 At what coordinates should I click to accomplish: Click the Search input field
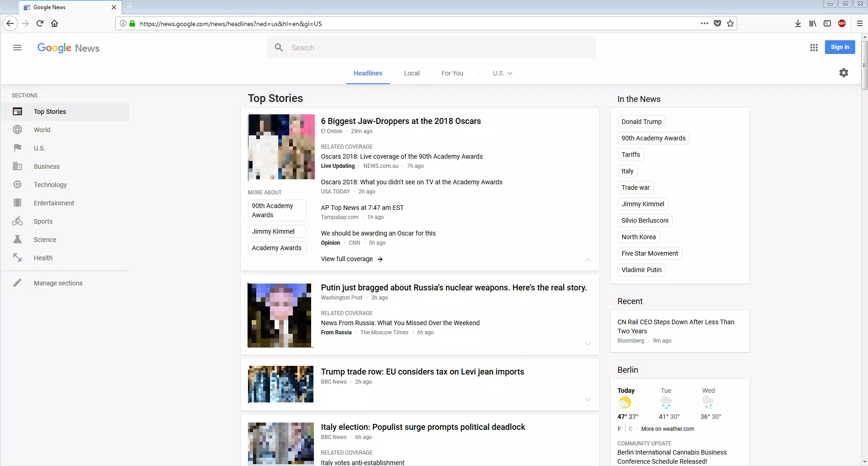click(431, 48)
